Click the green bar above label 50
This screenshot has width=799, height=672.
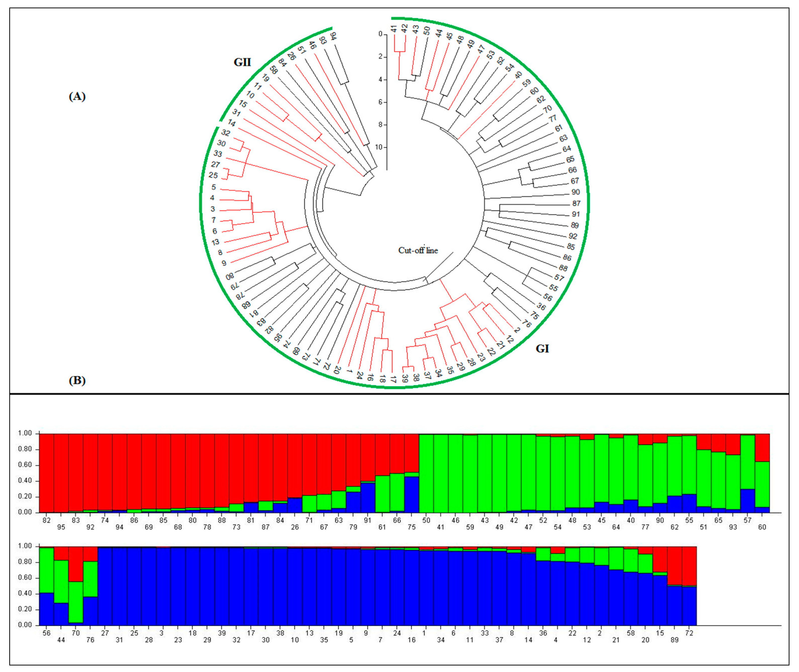[426, 472]
